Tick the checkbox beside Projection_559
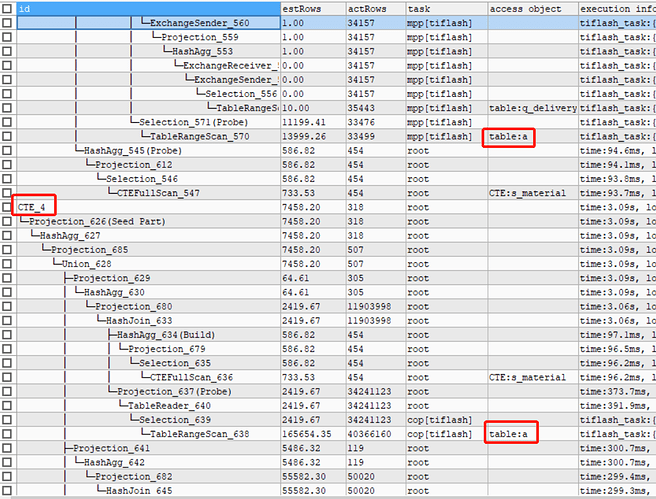This screenshot has width=656, height=499. point(7,37)
